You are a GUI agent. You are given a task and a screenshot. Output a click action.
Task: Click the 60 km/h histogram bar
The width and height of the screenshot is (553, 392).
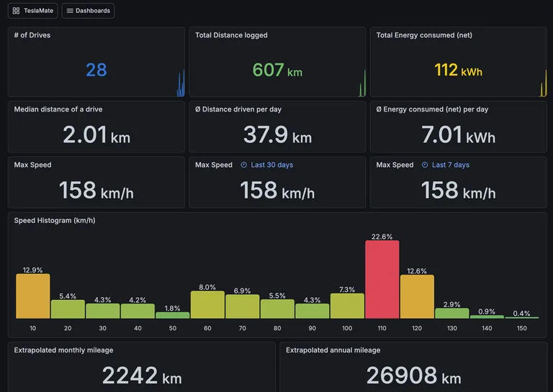coord(207,305)
